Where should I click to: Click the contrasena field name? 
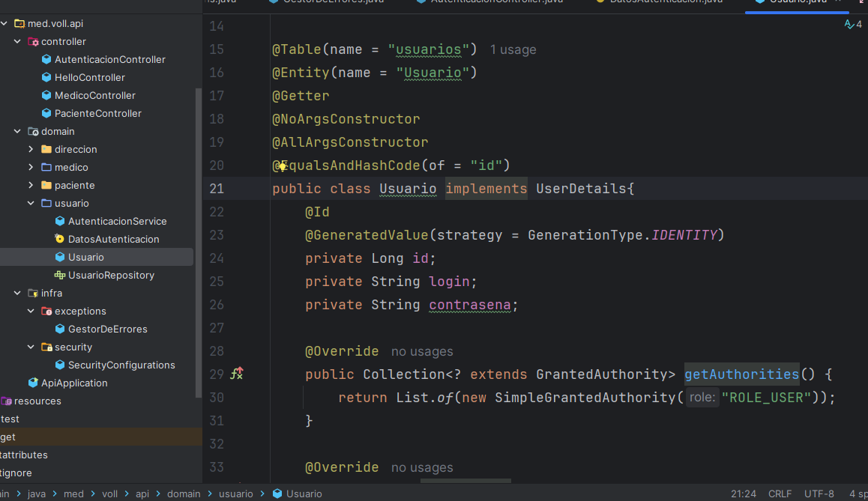click(470, 306)
